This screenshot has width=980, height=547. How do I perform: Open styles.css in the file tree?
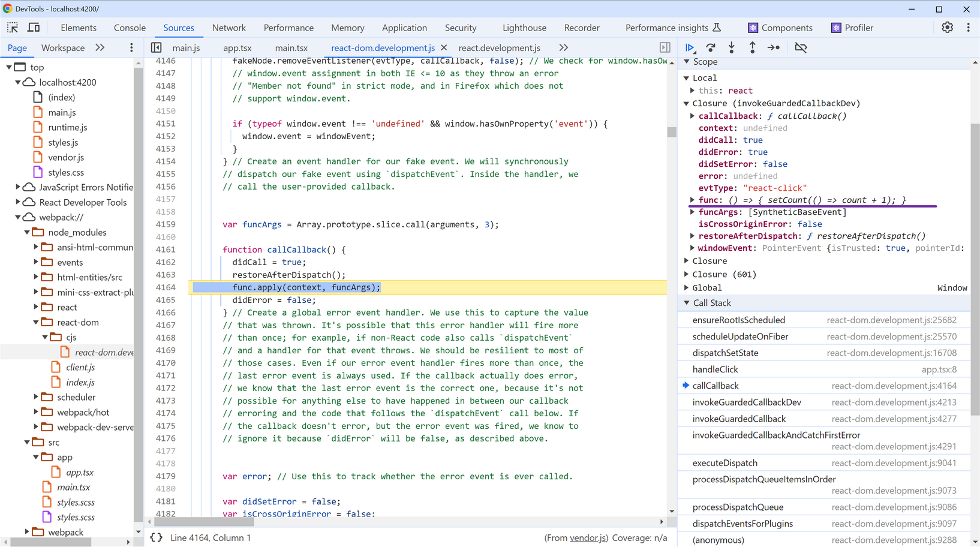pyautogui.click(x=66, y=172)
